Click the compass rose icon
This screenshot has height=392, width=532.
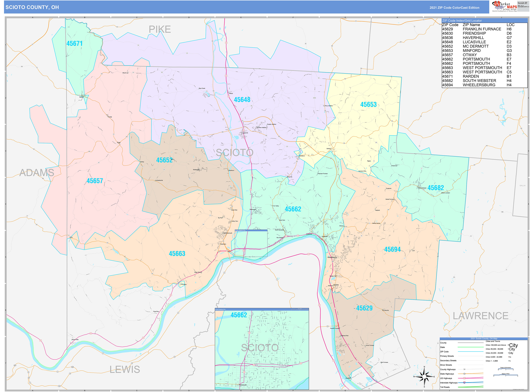pos(424,377)
